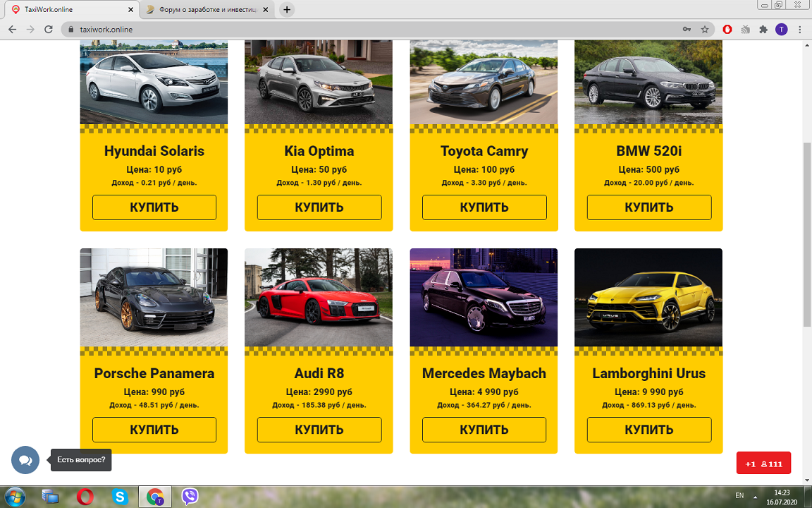The height and width of the screenshot is (508, 812).
Task: Open the Windows Start menu
Action: tap(15, 497)
